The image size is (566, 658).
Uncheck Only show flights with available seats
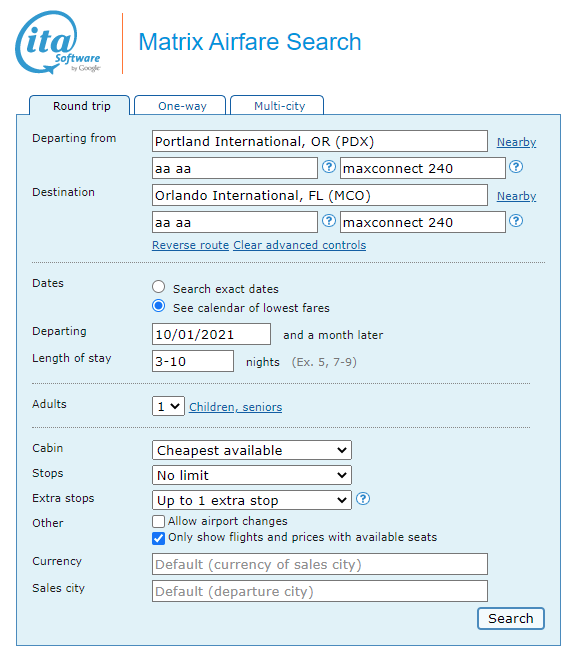159,538
